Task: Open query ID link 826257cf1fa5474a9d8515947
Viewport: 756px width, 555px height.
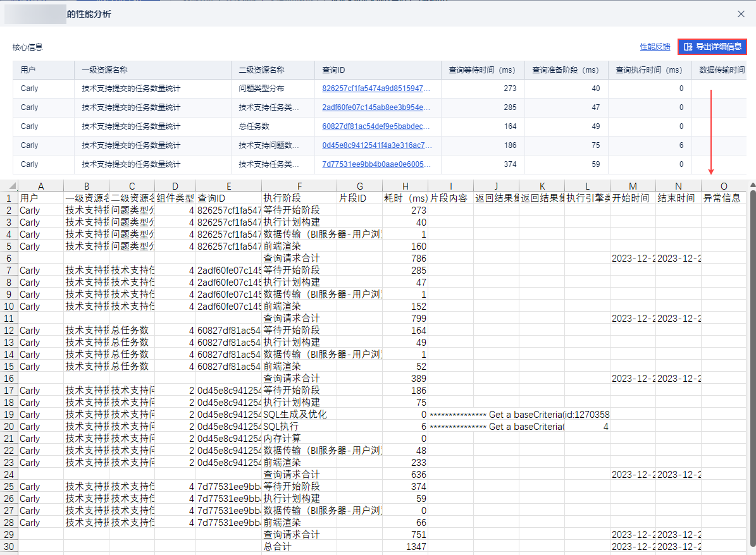Action: coord(376,88)
